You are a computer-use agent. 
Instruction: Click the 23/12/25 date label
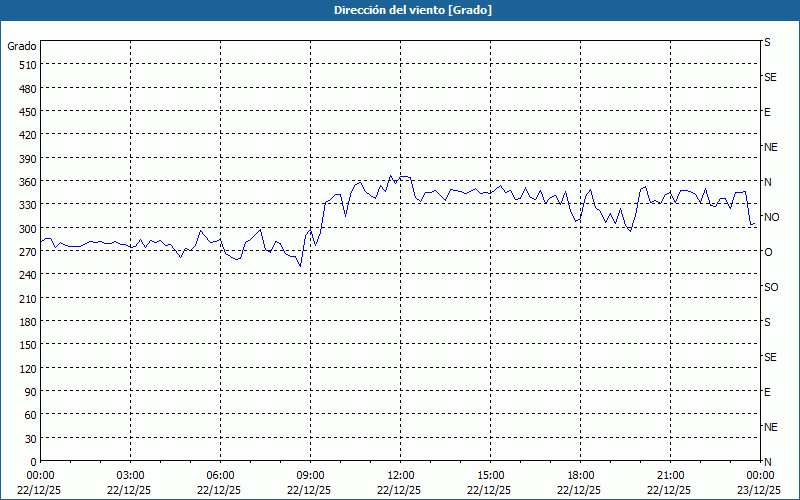coord(759,490)
